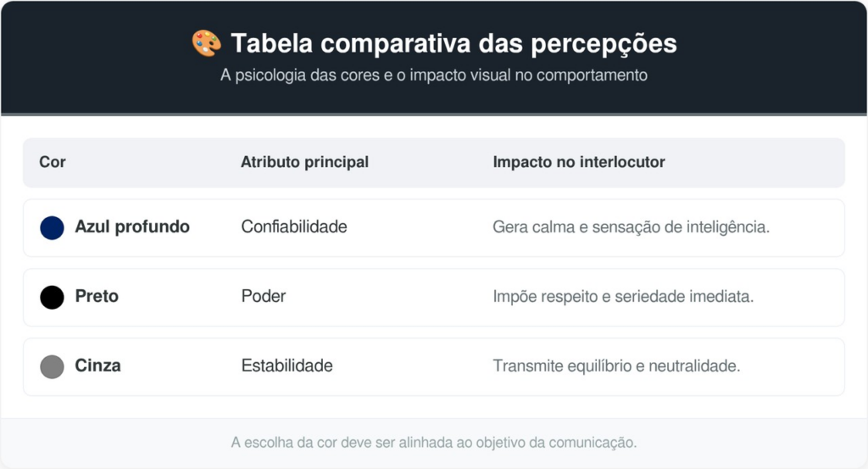
Task: Click 'Transmite equilíbrio e neutralidade' text
Action: coord(616,366)
